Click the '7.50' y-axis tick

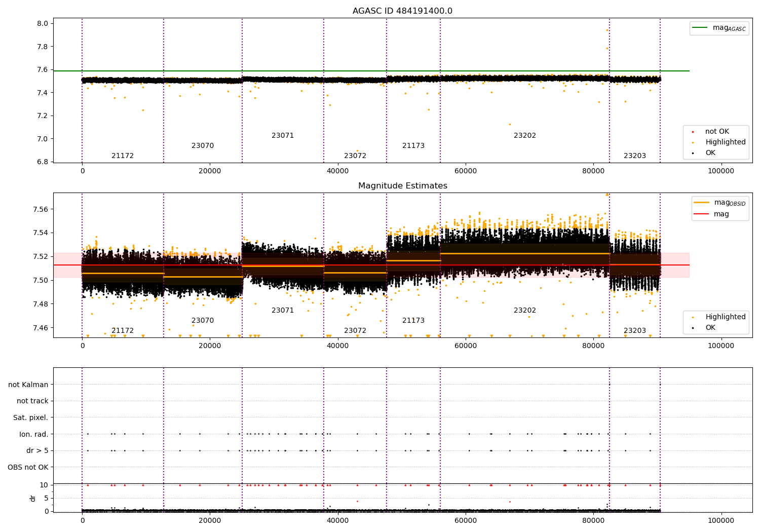click(41, 280)
